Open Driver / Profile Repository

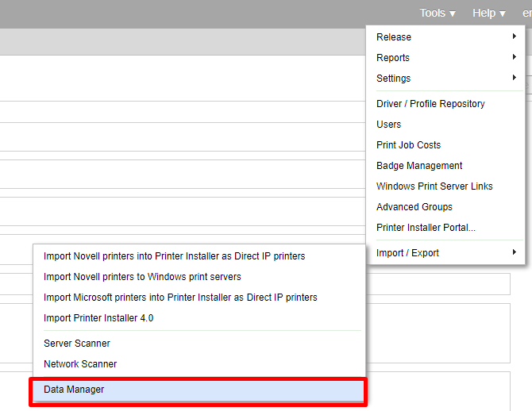(430, 104)
